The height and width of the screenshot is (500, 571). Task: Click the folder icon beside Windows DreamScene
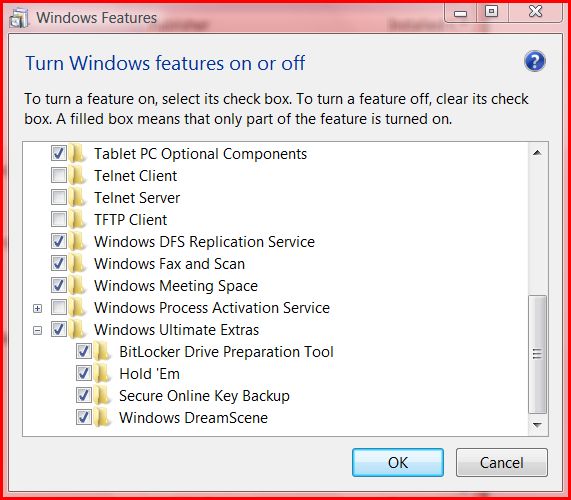point(102,418)
